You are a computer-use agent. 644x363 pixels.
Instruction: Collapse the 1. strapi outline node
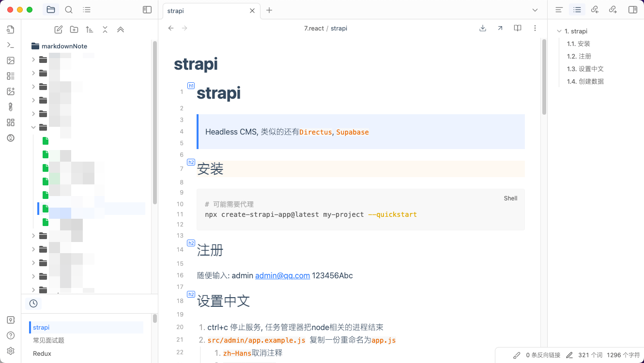(x=559, y=31)
